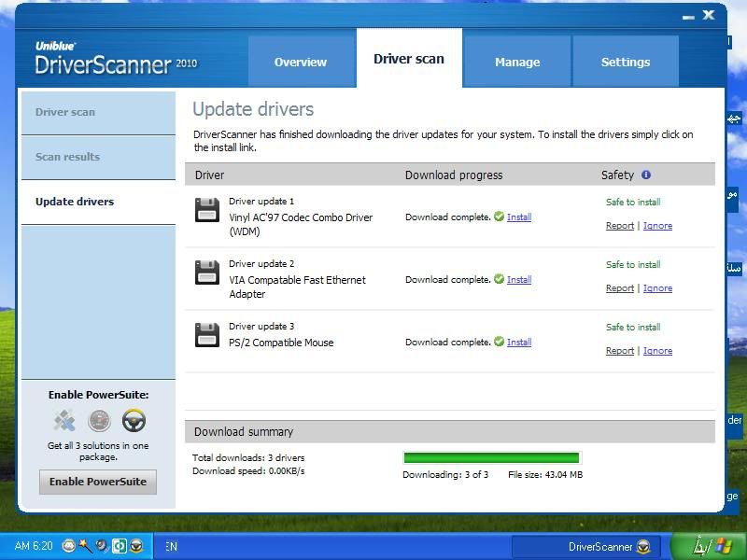Click the grayed speedometer PowerSuite icon

99,421
